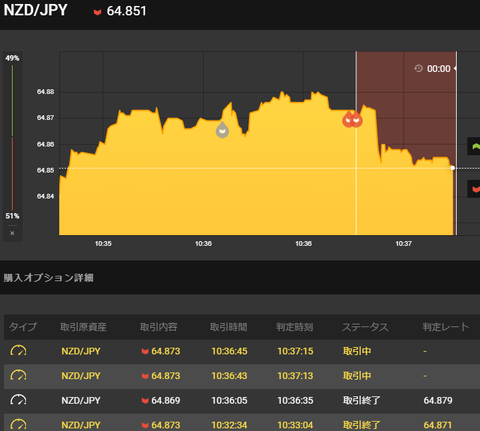The width and height of the screenshot is (480, 431).
Task: Click the 取引時間 column header
Action: click(229, 327)
